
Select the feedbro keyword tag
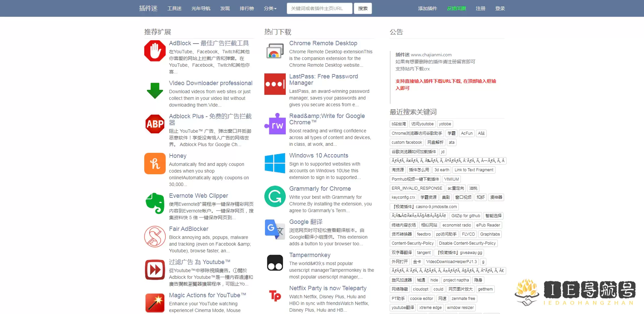click(424, 234)
